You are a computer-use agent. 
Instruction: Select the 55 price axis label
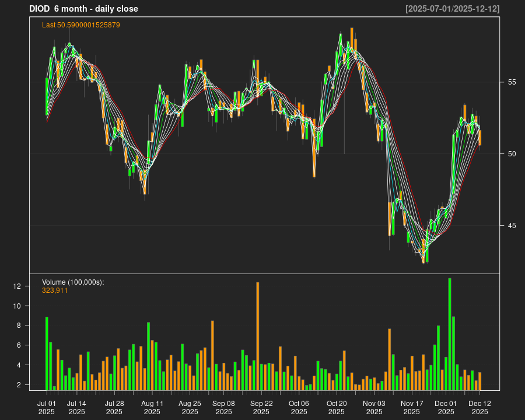510,82
